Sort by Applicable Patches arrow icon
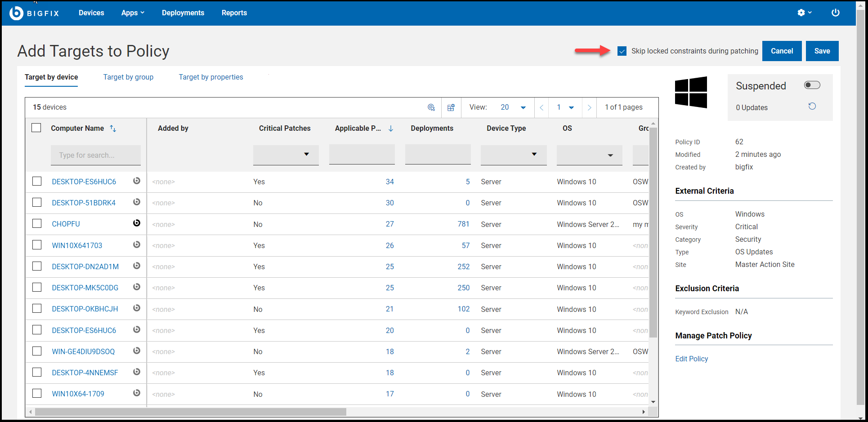The height and width of the screenshot is (422, 868). pos(391,129)
